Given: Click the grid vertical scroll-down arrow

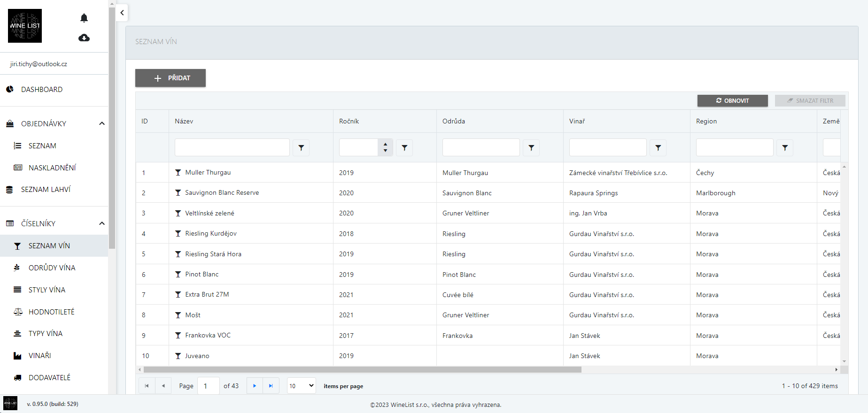Looking at the screenshot, I should pyautogui.click(x=844, y=361).
